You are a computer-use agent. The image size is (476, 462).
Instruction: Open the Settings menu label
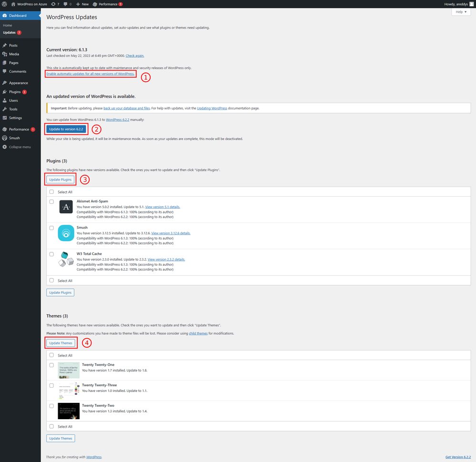click(15, 118)
